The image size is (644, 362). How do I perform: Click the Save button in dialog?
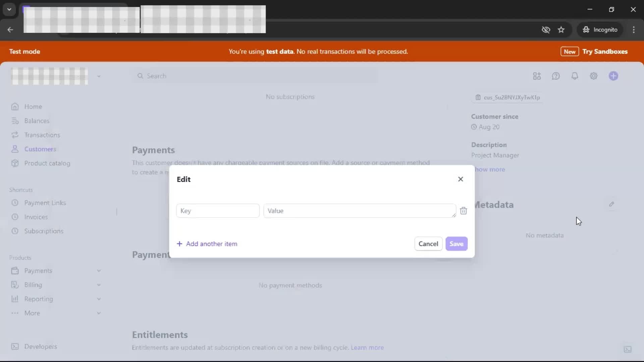click(456, 244)
